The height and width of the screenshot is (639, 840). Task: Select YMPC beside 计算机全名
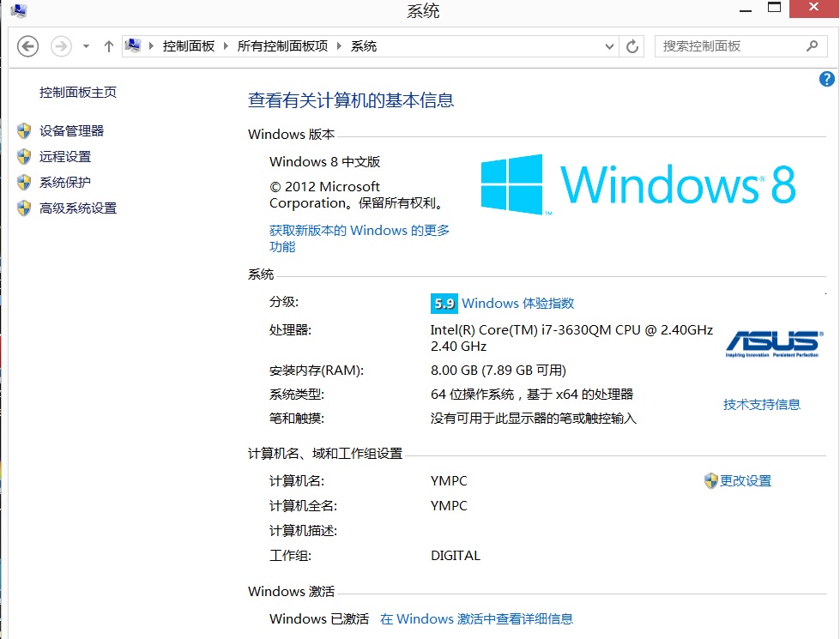pos(449,506)
